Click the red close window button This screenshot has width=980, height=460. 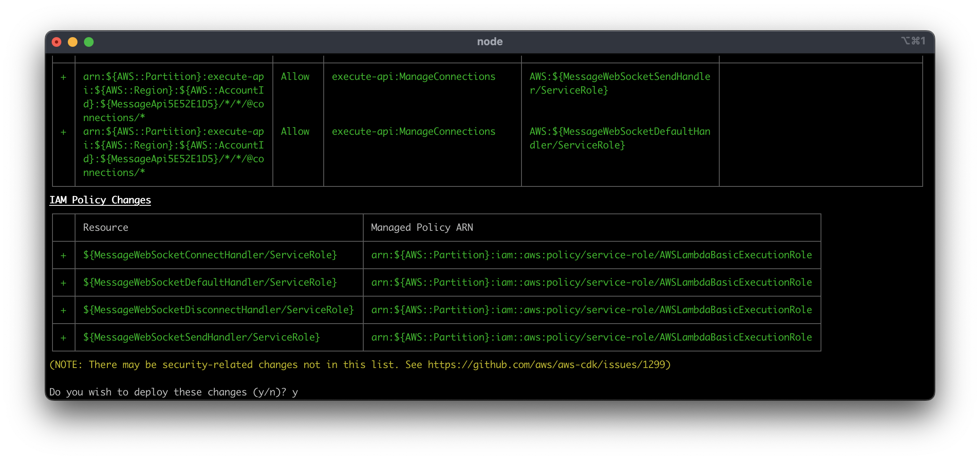pyautogui.click(x=57, y=42)
